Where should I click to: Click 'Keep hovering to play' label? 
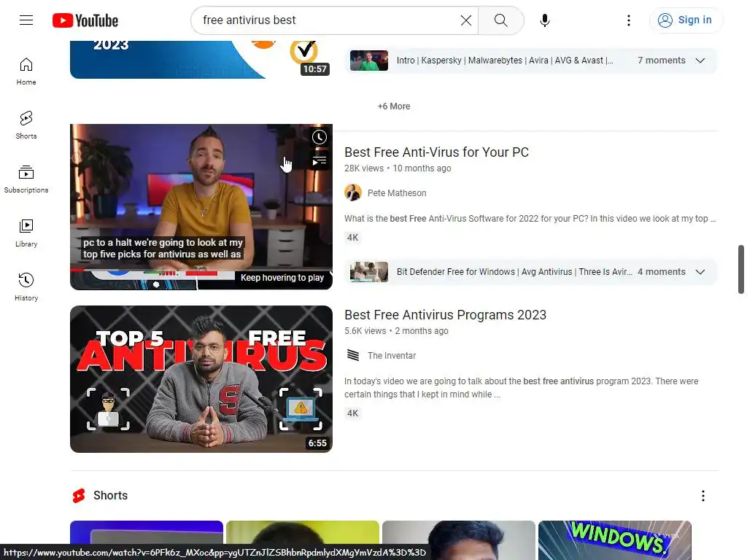click(x=282, y=278)
